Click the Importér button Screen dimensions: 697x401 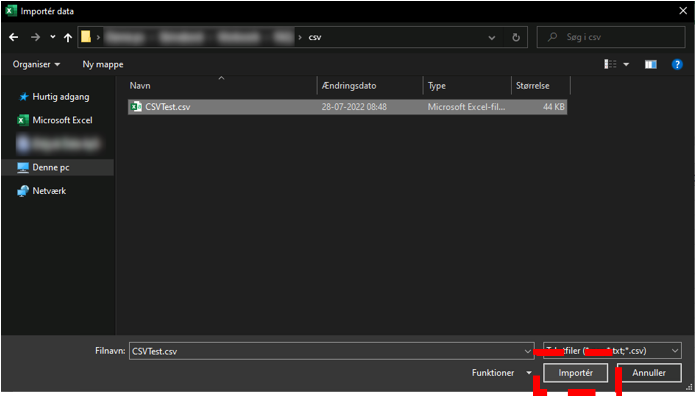point(575,373)
